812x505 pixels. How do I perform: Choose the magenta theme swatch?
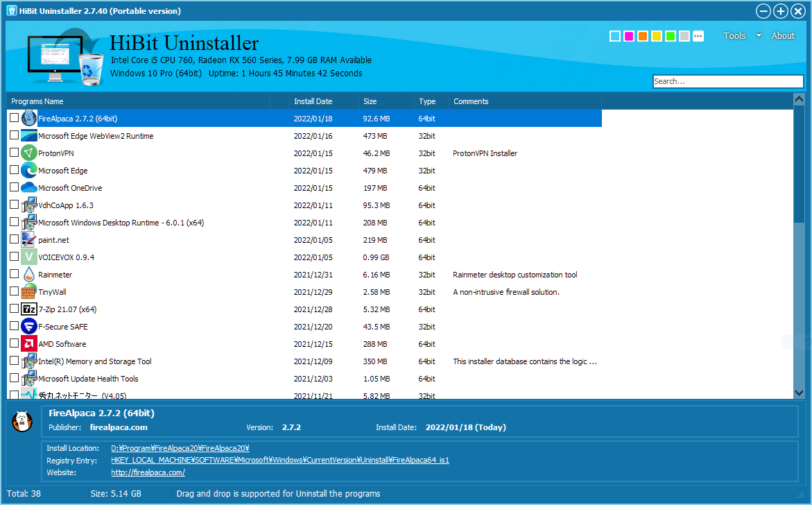[629, 36]
